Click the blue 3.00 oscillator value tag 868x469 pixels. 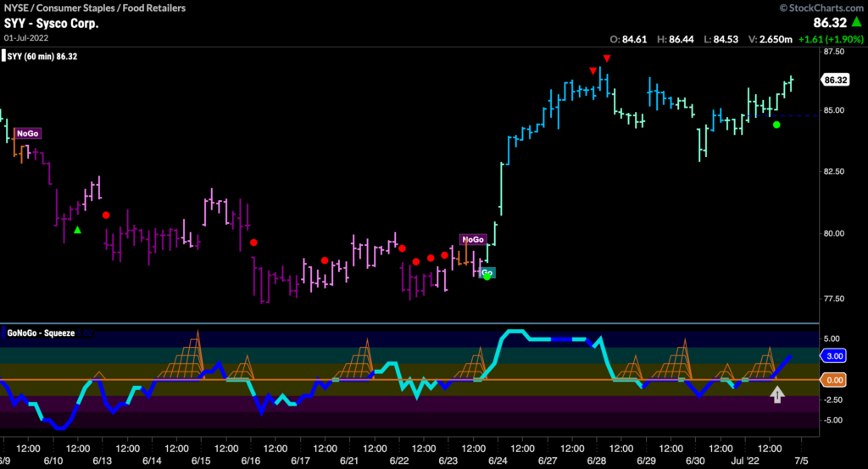(834, 356)
